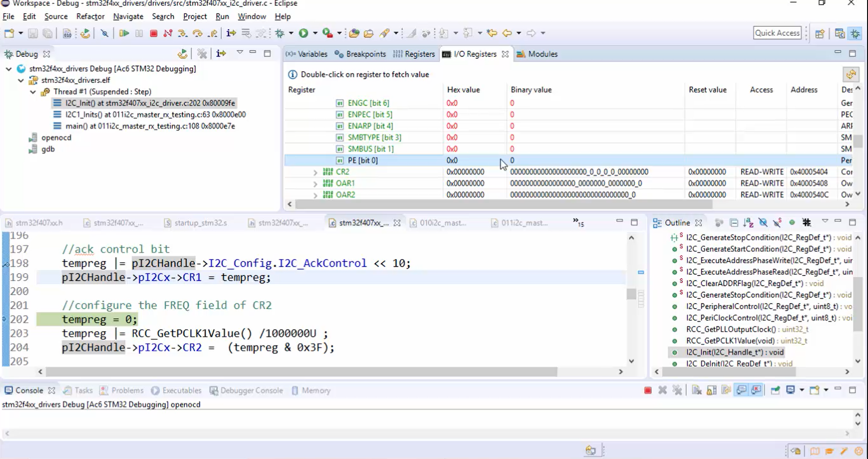This screenshot has width=868, height=459.
Task: Click the Save toolbar icon
Action: coord(33,33)
